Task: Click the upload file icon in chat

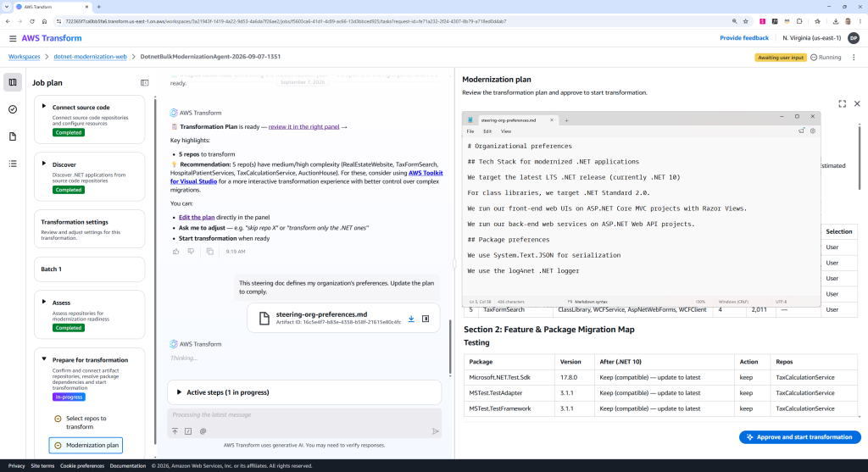Action: pyautogui.click(x=175, y=431)
